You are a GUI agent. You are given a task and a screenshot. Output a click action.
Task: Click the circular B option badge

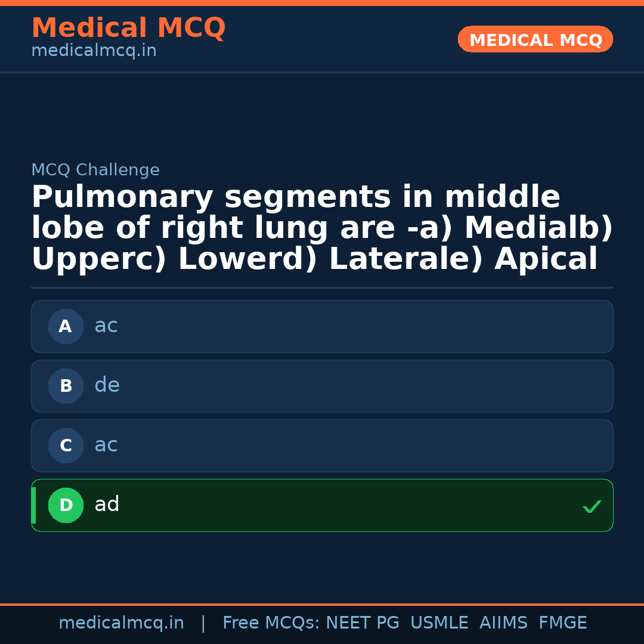pos(66,386)
